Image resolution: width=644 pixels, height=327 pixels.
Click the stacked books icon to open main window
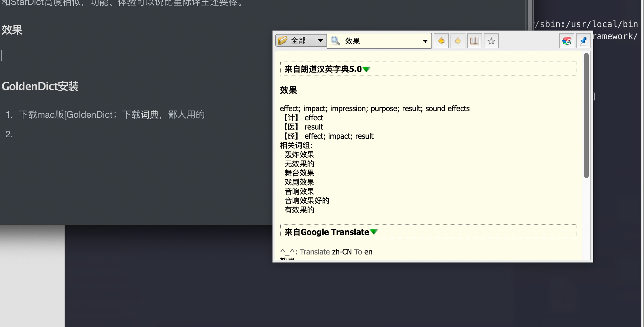[567, 41]
